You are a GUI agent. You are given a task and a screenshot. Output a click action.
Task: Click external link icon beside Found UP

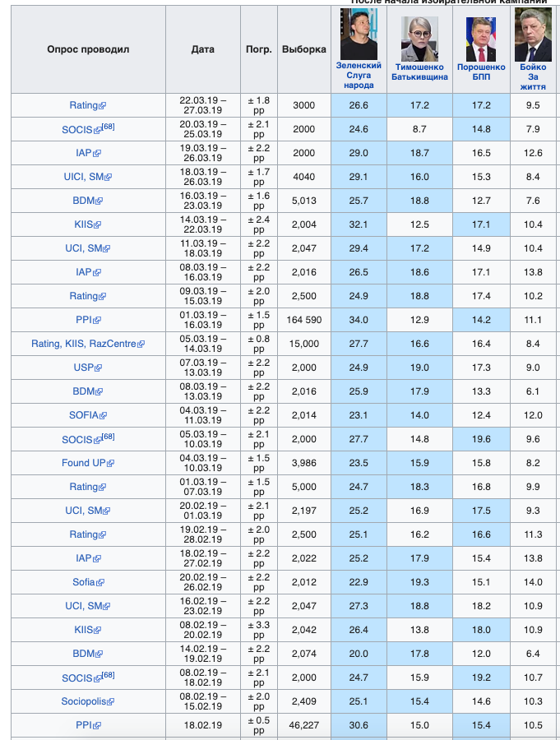click(x=110, y=464)
